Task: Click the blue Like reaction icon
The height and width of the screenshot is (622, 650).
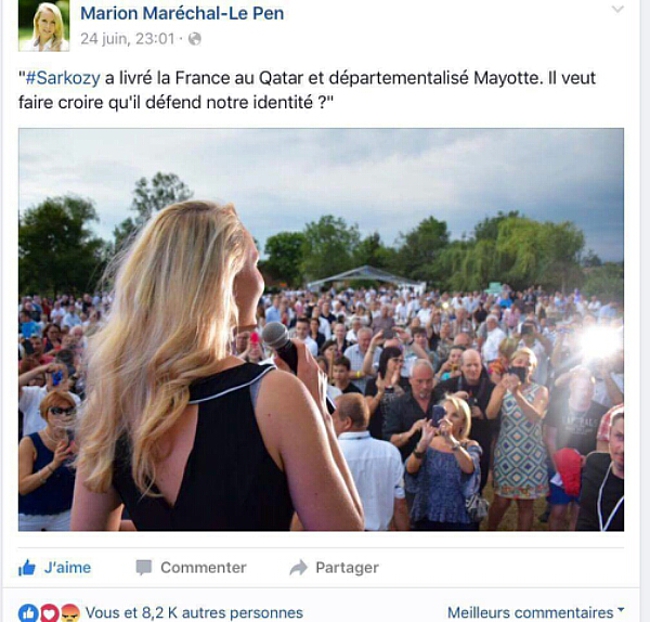Action: point(28,613)
